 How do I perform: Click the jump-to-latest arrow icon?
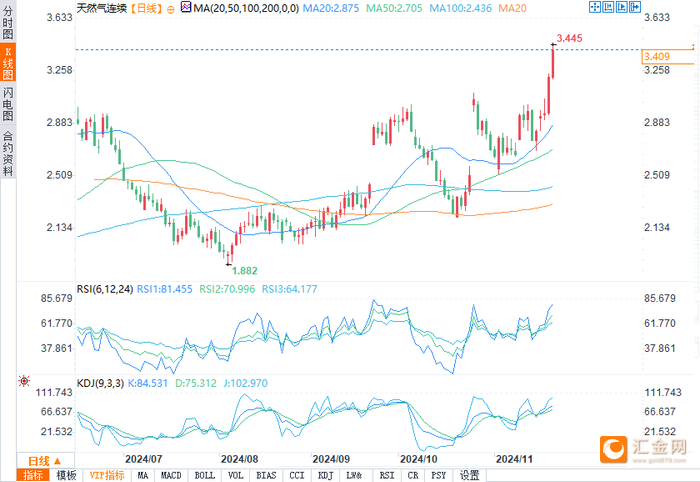pyautogui.click(x=635, y=7)
